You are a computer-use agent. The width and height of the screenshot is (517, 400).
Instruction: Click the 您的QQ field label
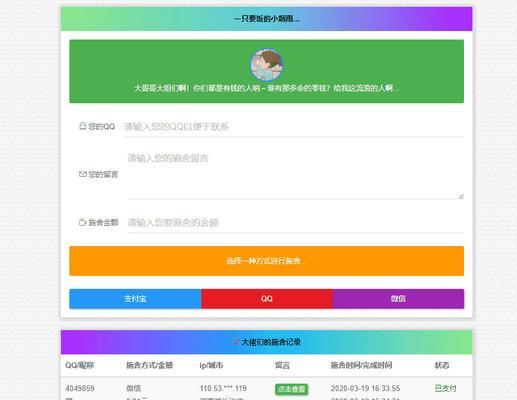102,126
